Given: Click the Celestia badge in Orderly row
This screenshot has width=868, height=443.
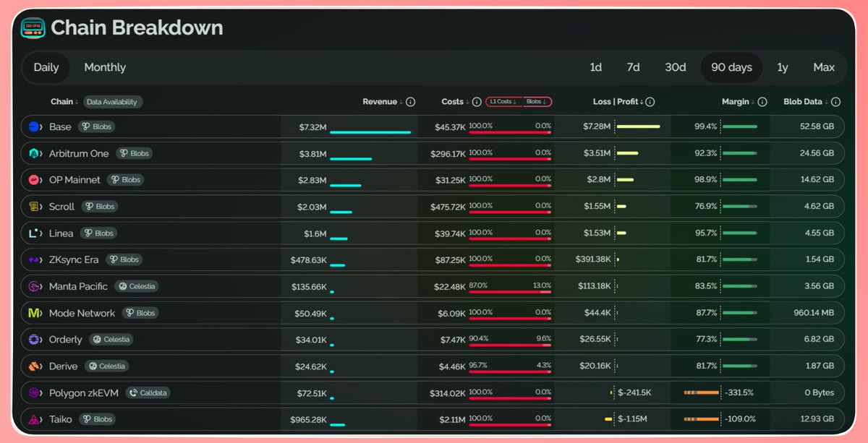Looking at the screenshot, I should (111, 340).
